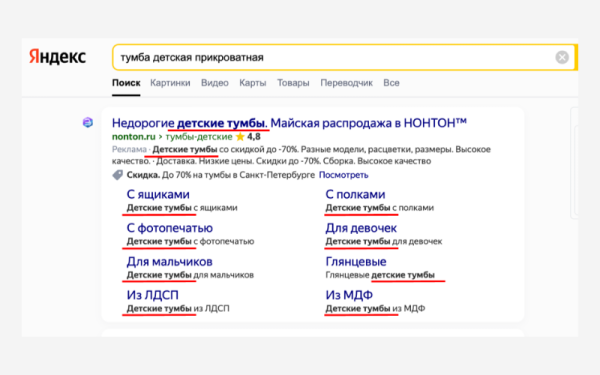
Task: Focus the search field containing тумба детская прикроватная
Action: (344, 57)
